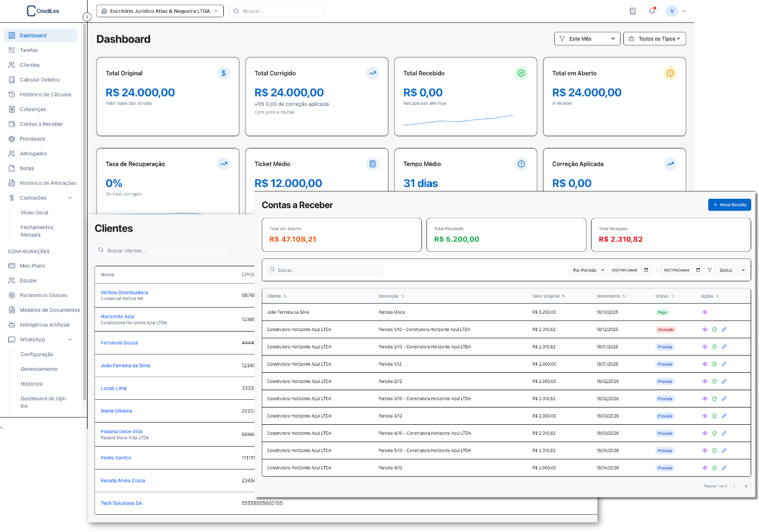Click the dollar icon on Total Original card
This screenshot has width=759, height=532.
pos(224,73)
